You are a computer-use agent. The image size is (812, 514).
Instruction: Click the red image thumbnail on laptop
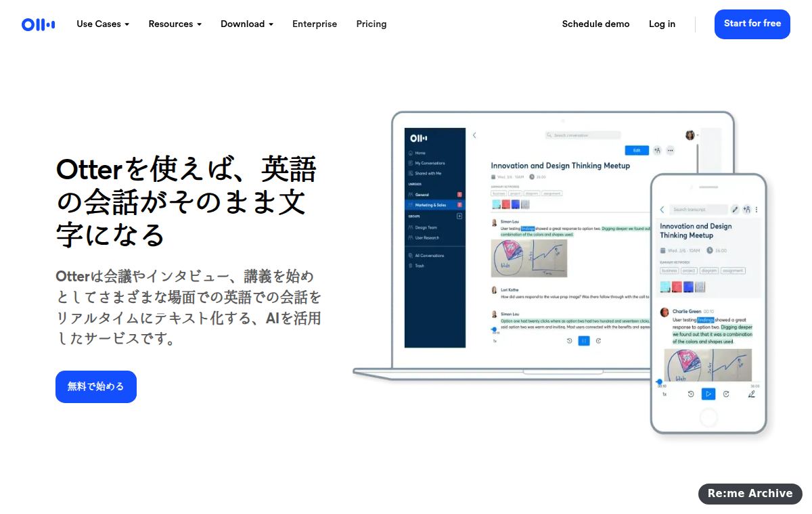point(506,204)
